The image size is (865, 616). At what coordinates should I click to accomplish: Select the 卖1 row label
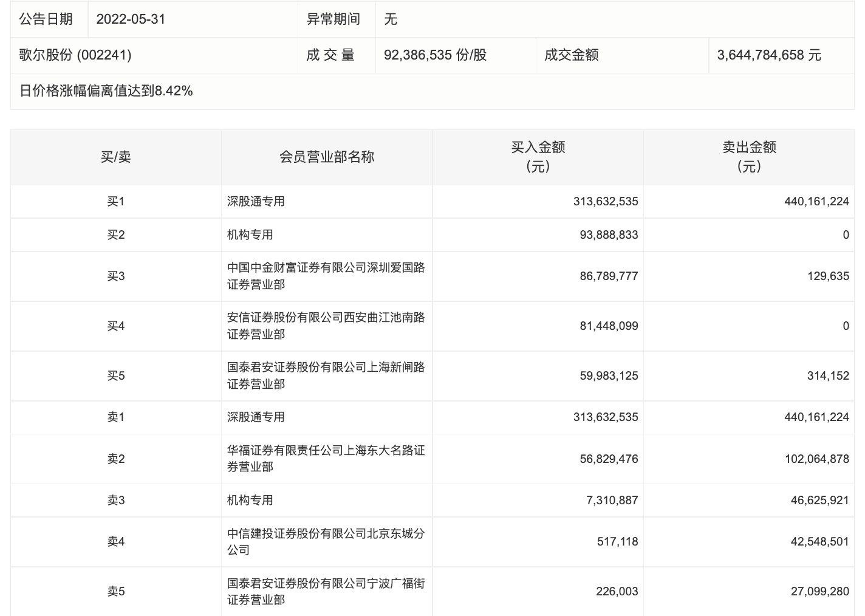click(x=115, y=417)
